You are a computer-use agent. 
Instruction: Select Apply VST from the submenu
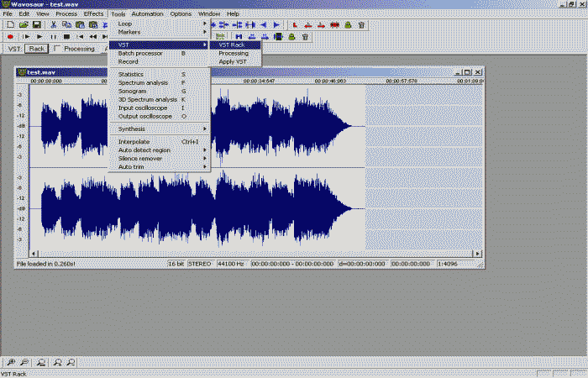(233, 61)
